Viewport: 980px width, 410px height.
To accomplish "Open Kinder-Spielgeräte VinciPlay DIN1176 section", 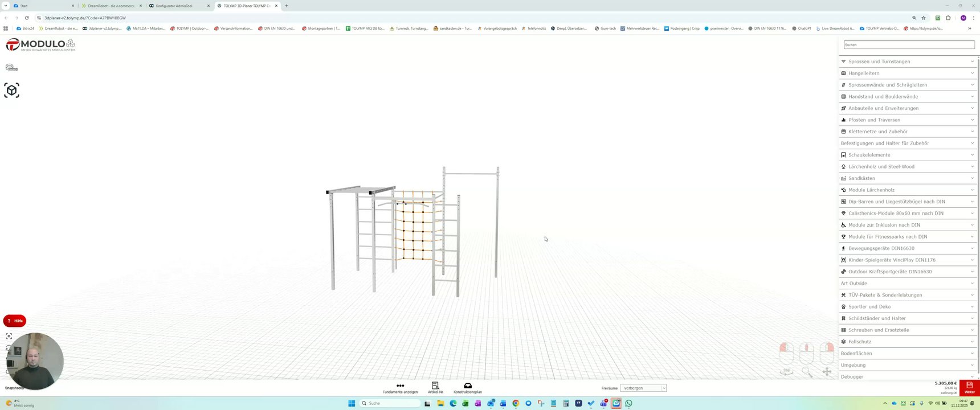I will point(908,260).
